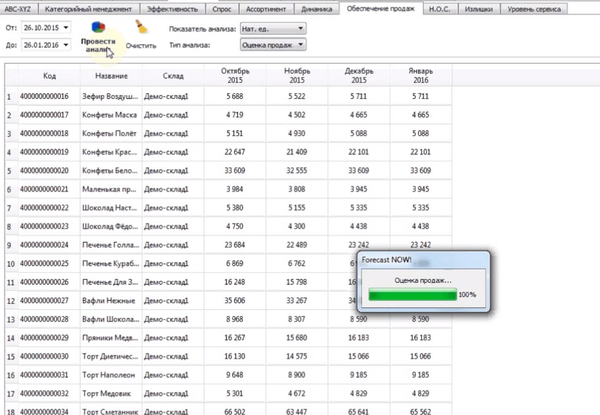This screenshot has width=600, height=415.
Task: Click November value 15 798
Action: click(x=297, y=282)
